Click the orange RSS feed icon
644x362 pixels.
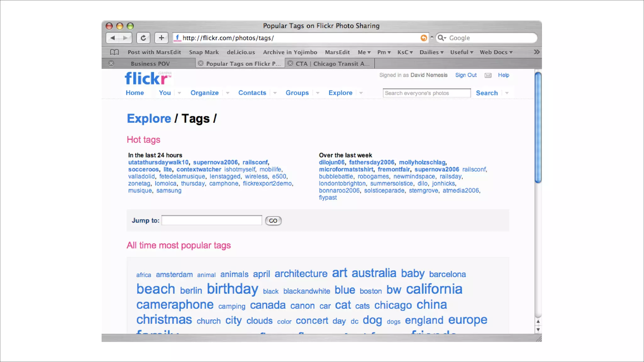pos(424,38)
